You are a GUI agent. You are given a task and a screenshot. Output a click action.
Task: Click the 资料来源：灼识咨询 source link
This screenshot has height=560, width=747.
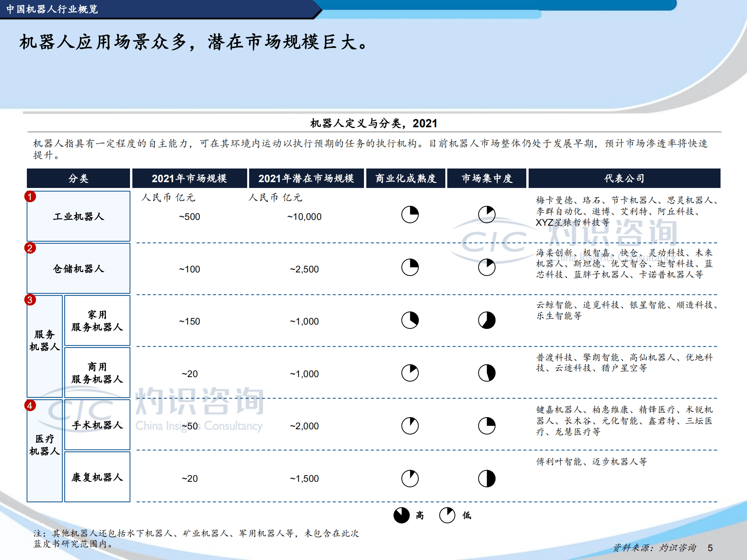654,548
